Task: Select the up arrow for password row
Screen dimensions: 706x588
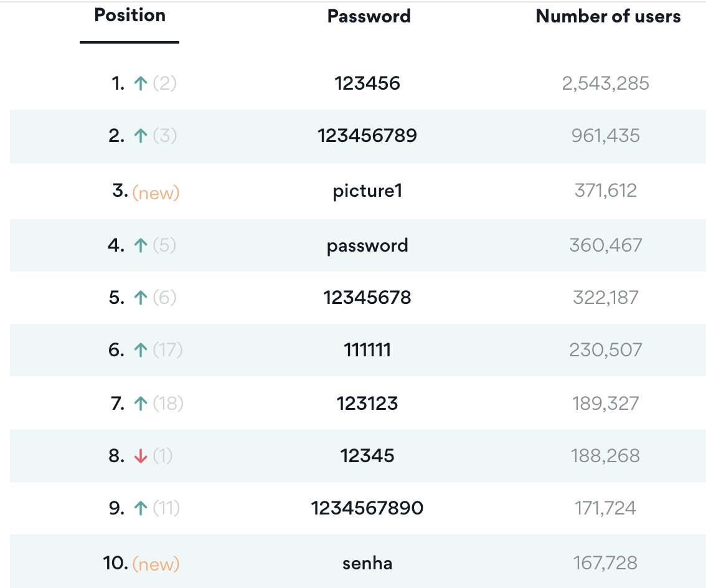Action: click(141, 245)
